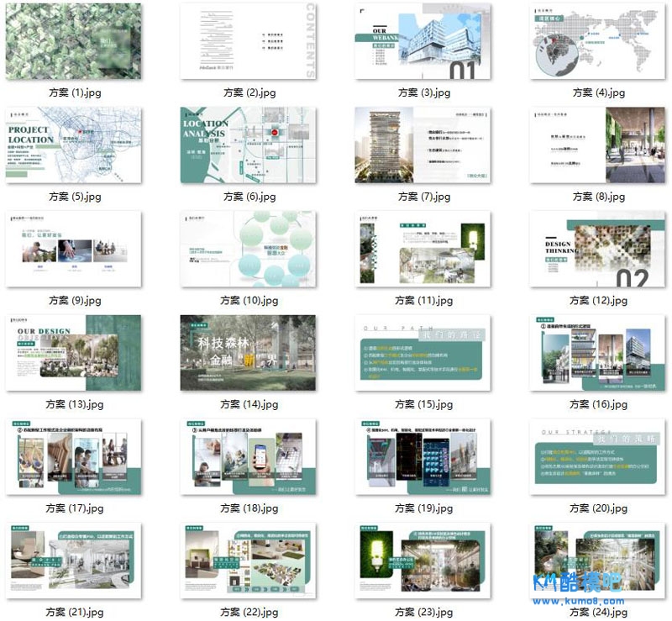The width and height of the screenshot is (672, 621).
Task: Select the 科技森林 thumbnail 方案 (14).jpg
Action: point(249,353)
